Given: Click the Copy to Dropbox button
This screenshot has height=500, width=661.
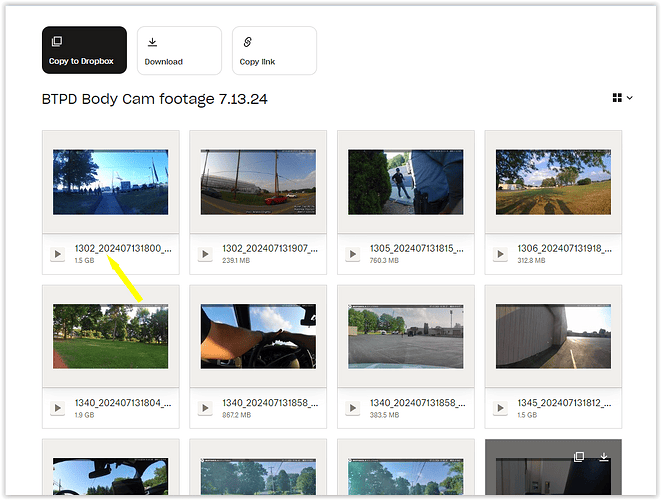Looking at the screenshot, I should click(x=84, y=50).
